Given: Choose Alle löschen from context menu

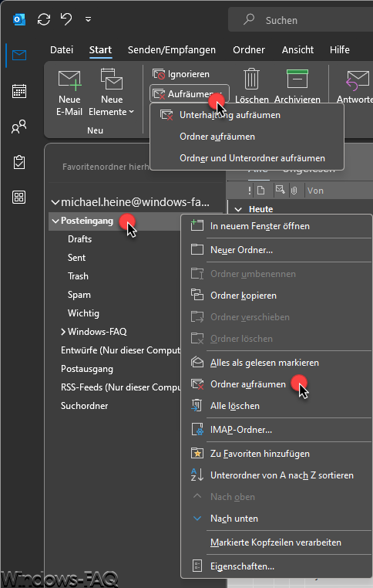Looking at the screenshot, I should pyautogui.click(x=277, y=406).
